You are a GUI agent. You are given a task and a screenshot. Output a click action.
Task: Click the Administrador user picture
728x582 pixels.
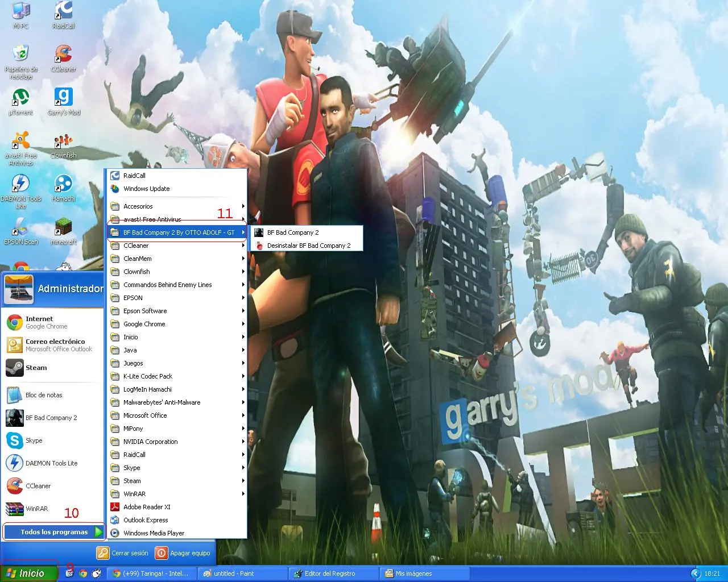point(18,289)
